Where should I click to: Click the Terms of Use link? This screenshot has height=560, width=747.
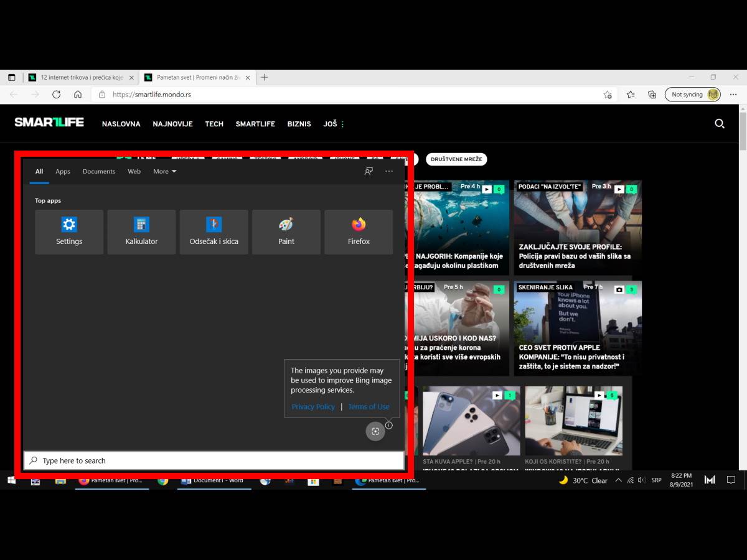pyautogui.click(x=369, y=406)
